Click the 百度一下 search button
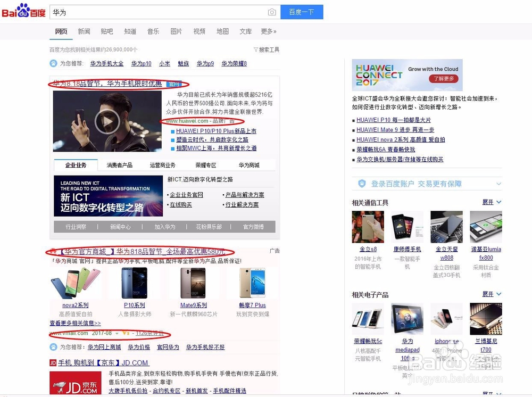 point(302,12)
